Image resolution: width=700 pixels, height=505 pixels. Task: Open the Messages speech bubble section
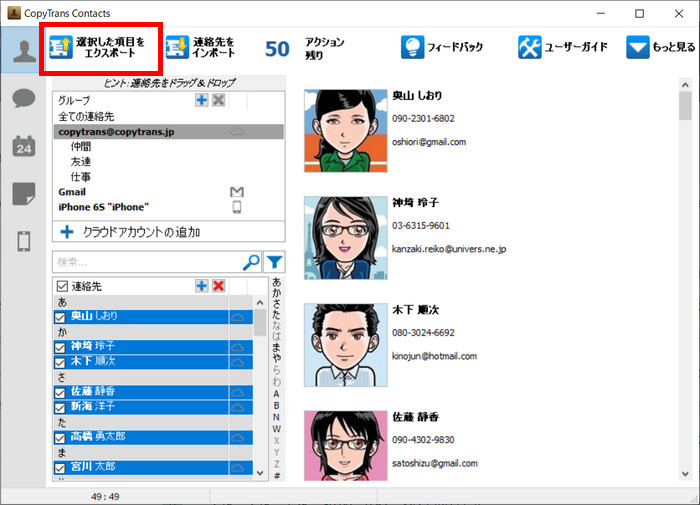(x=24, y=98)
